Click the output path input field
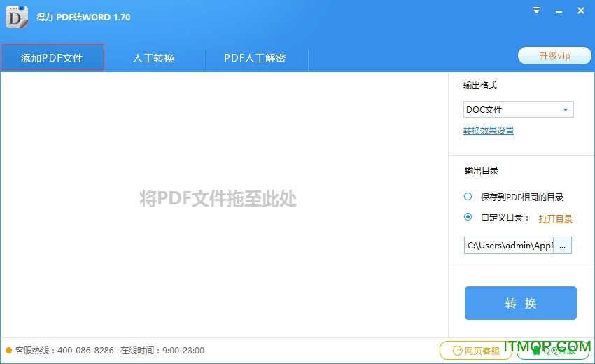The height and width of the screenshot is (364, 595). click(508, 246)
